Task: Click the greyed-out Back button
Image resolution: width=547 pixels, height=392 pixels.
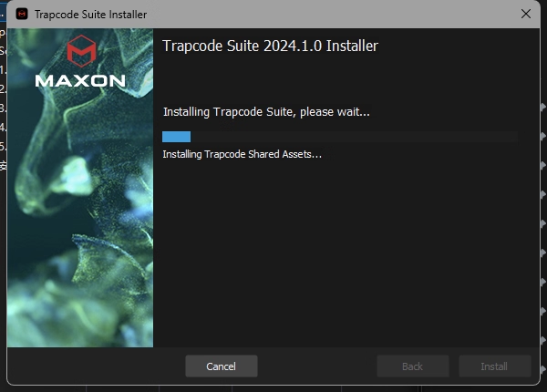Action: 412,366
